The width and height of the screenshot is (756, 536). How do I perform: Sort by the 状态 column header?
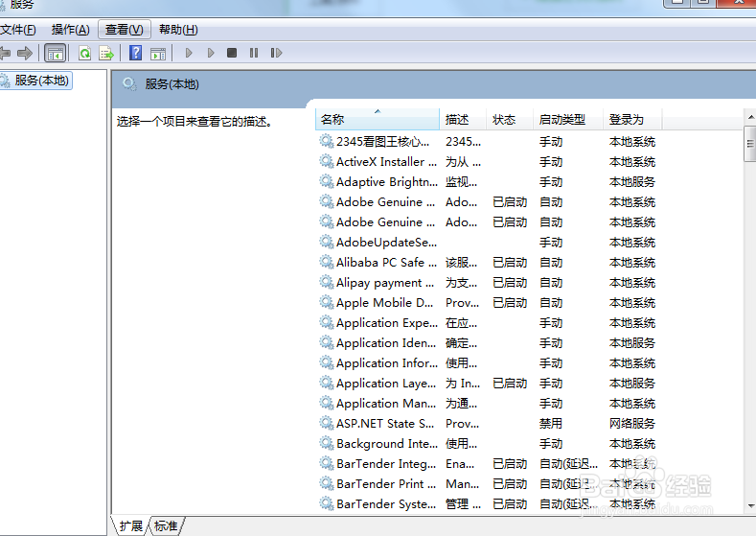point(510,119)
